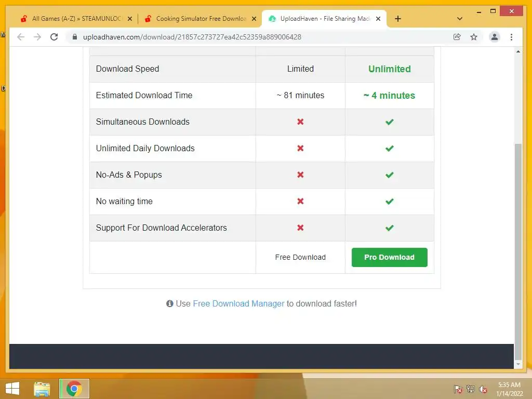The image size is (532, 399).
Task: Click red X in No waiting time row
Action: tap(300, 201)
